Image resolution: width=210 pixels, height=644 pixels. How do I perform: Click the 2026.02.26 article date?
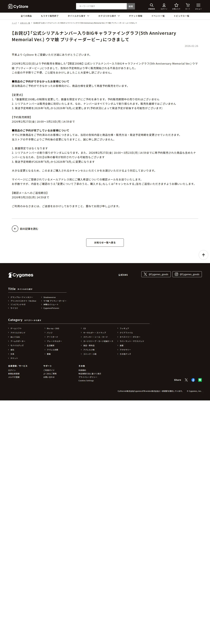(191, 46)
